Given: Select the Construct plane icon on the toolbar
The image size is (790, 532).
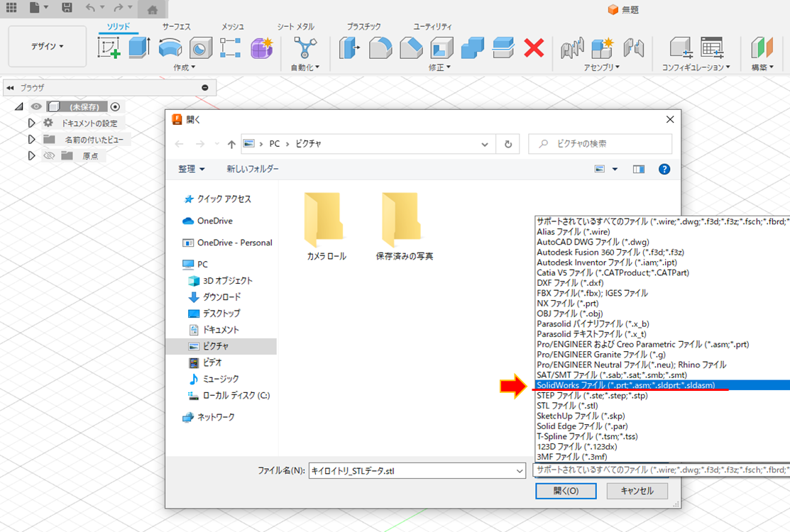Looking at the screenshot, I should tap(763, 45).
